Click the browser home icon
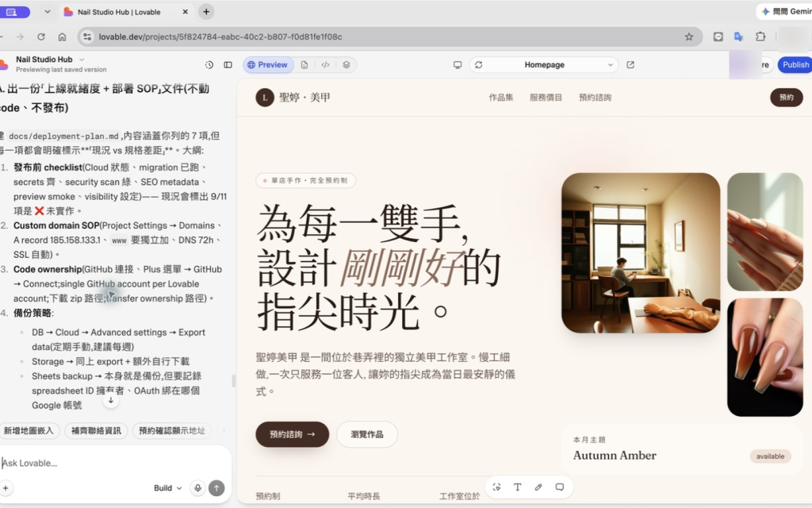Viewport: 812px width, 508px height. tap(62, 37)
